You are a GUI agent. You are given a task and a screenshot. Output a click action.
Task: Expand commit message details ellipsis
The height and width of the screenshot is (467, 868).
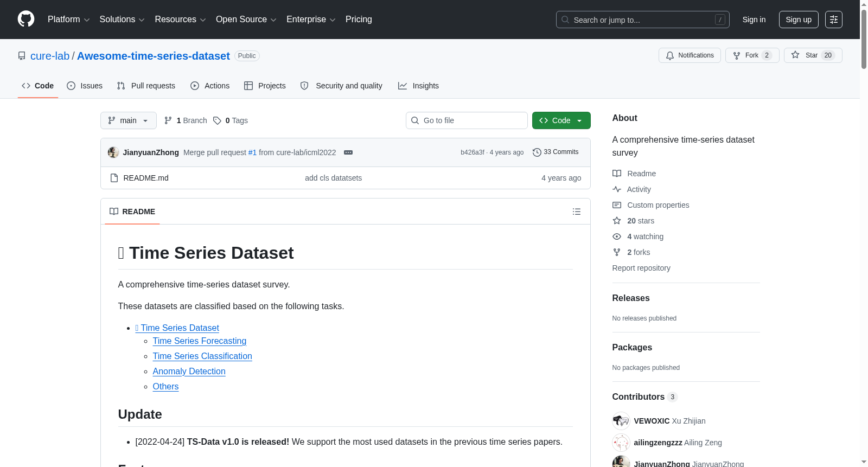[348, 152]
